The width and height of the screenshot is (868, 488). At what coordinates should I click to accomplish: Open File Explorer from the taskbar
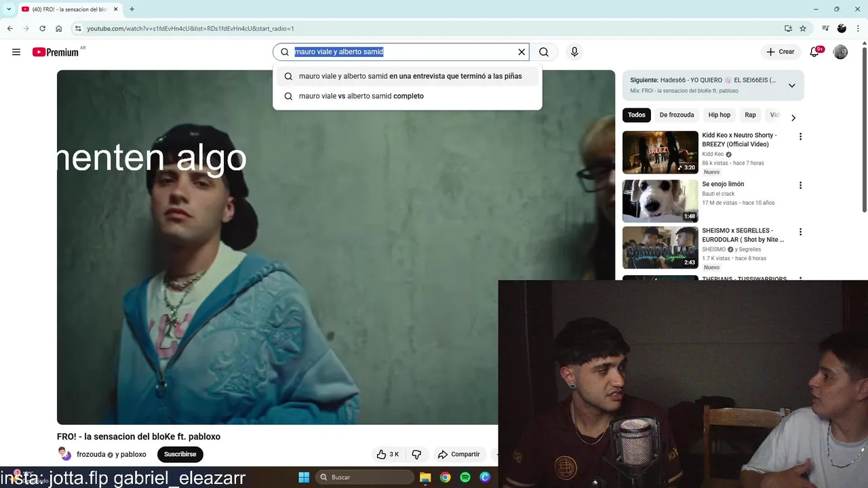coord(425,477)
